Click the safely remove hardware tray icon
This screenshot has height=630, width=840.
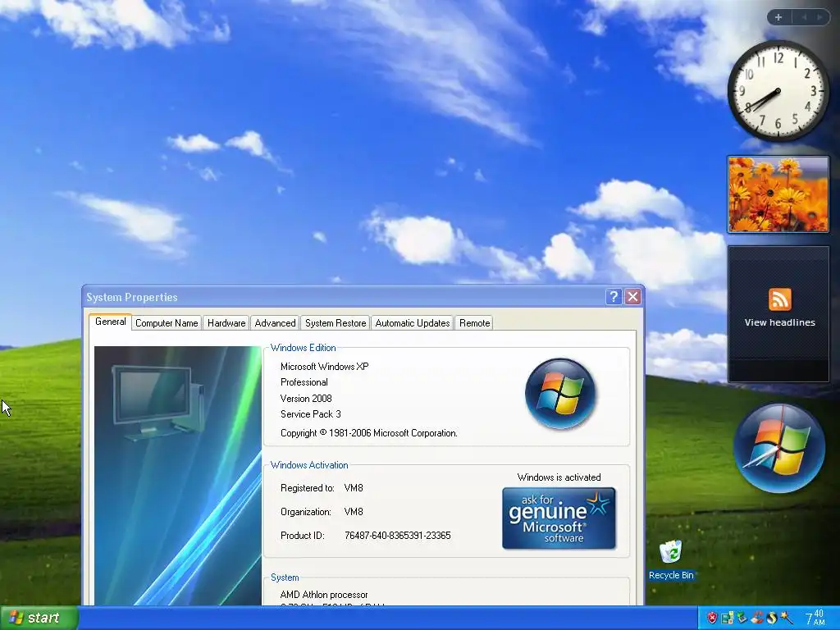[x=742, y=618]
